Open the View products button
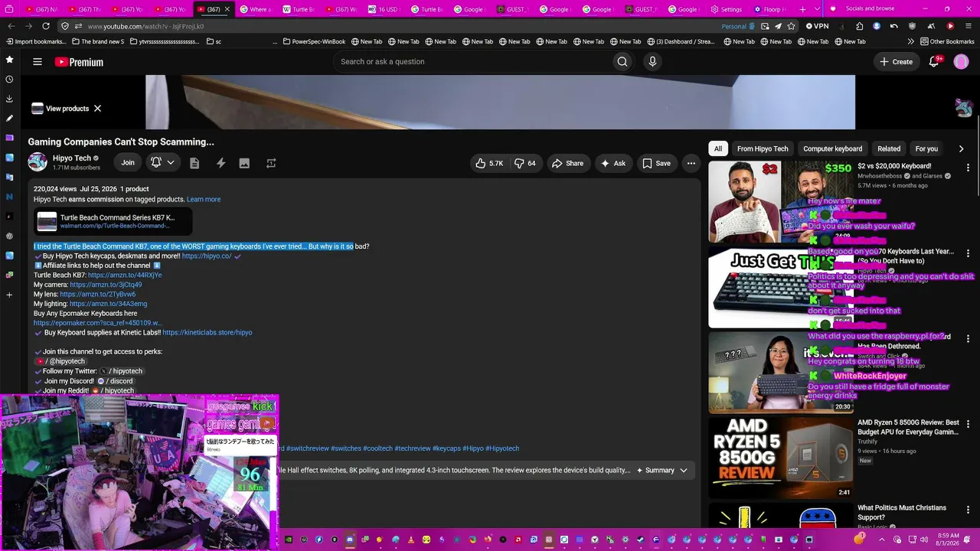Screen dimensions: 980x551 [x=60, y=109]
